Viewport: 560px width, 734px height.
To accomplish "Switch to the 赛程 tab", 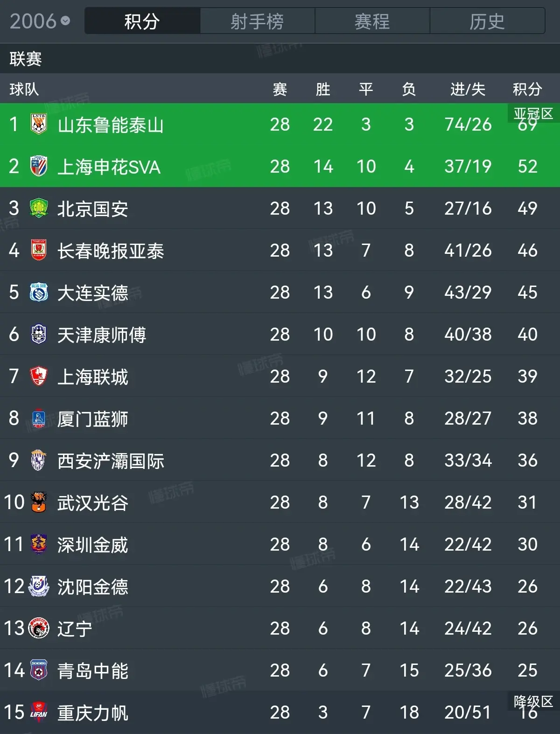I will 372,21.
